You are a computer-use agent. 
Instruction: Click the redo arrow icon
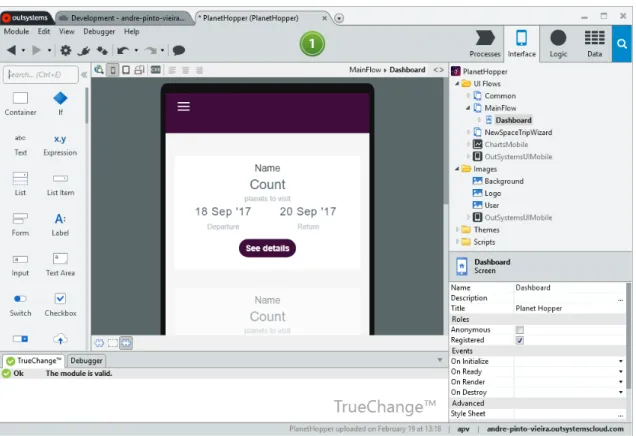[151, 50]
